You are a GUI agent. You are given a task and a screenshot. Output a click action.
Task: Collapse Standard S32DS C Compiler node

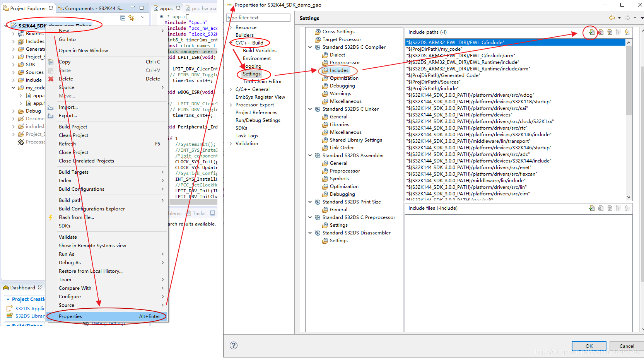(310, 47)
